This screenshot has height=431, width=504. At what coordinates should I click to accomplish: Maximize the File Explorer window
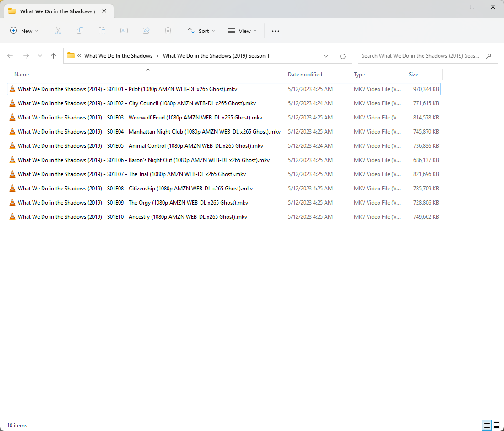(x=472, y=7)
